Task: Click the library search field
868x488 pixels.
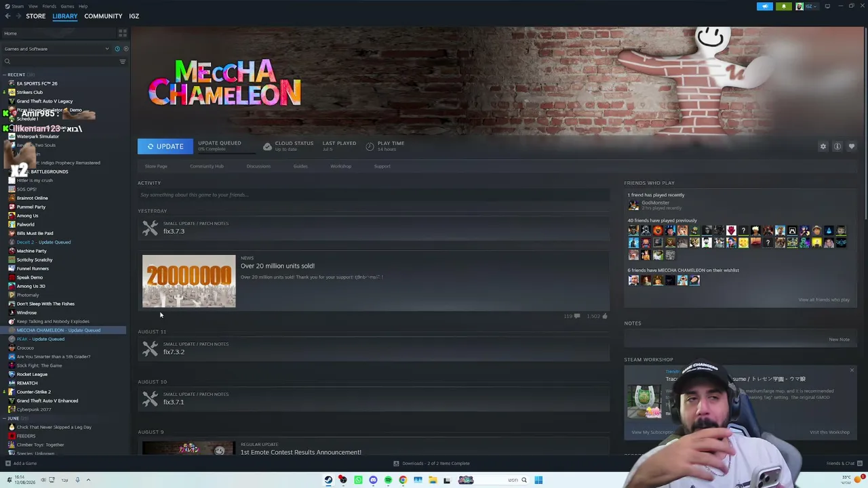Action: pos(60,62)
